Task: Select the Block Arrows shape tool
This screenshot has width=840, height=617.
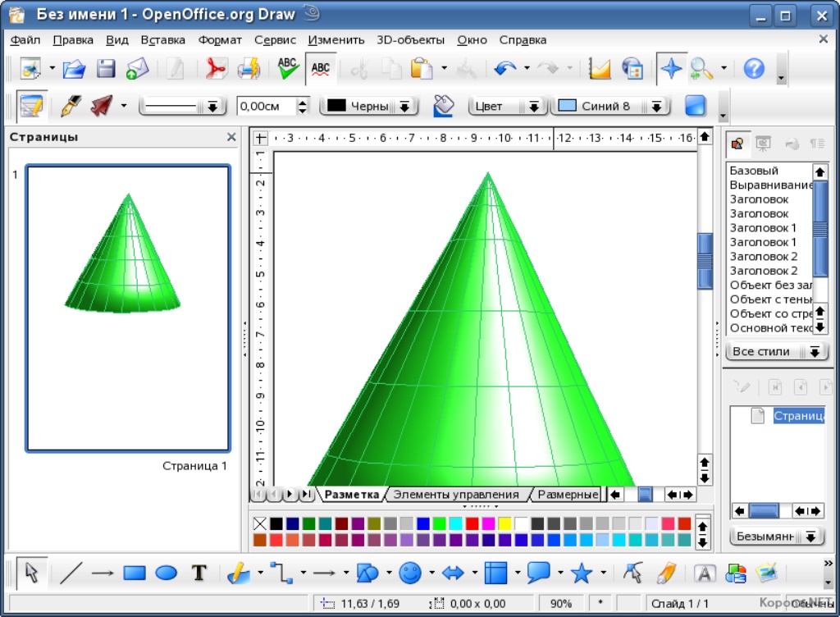Action: point(453,573)
